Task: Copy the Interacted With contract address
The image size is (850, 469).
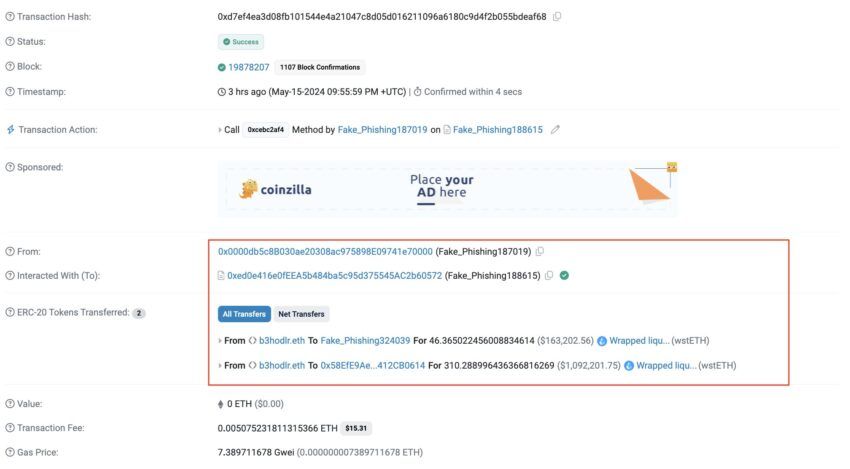Action: tap(549, 275)
